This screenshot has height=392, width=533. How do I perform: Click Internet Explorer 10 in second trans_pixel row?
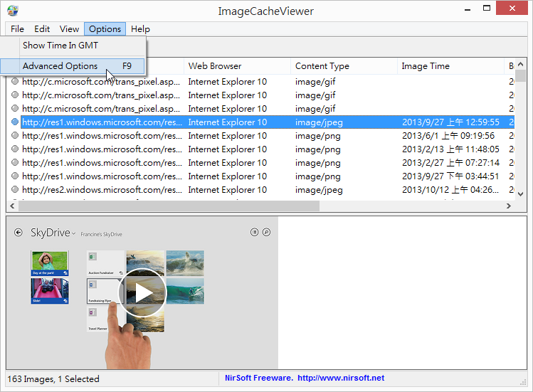[228, 95]
